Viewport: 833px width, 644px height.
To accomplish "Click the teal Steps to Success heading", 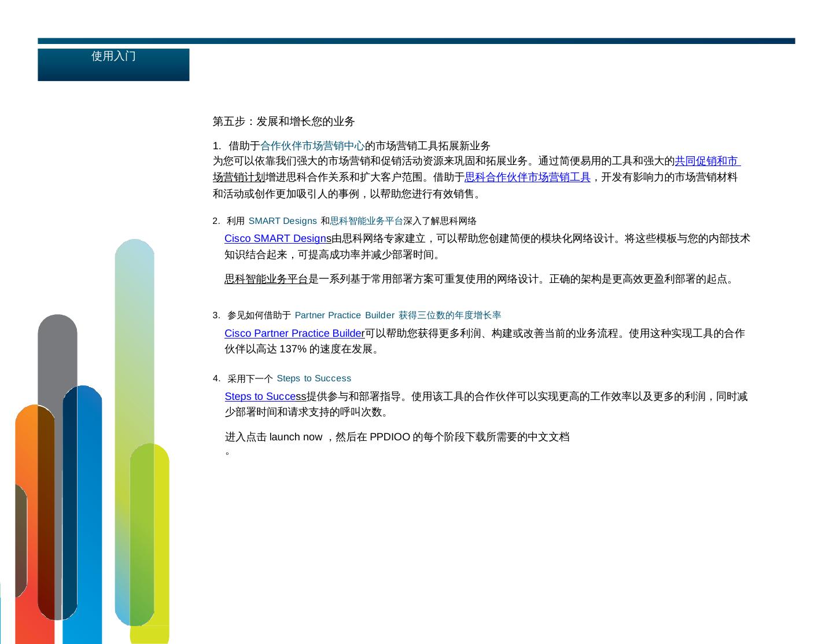I will click(314, 379).
